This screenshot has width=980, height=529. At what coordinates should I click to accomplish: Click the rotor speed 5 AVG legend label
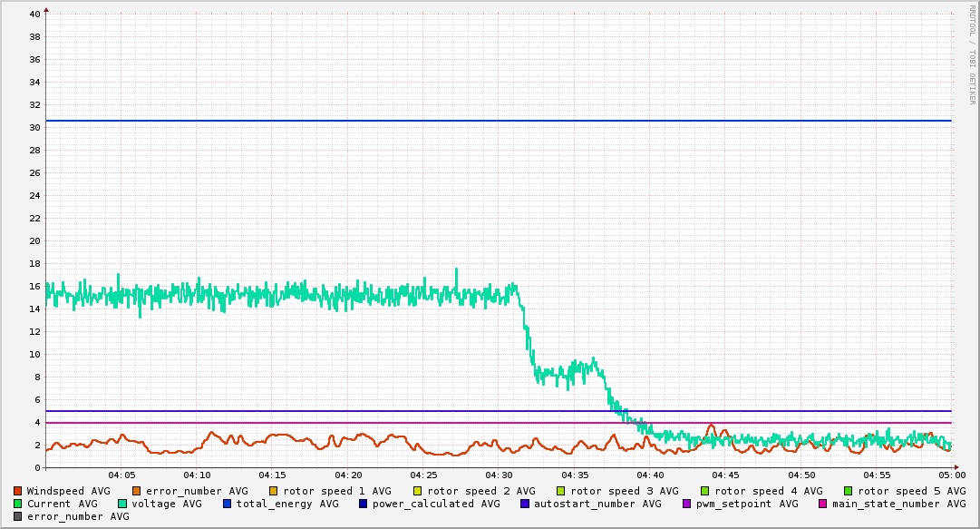(911, 491)
